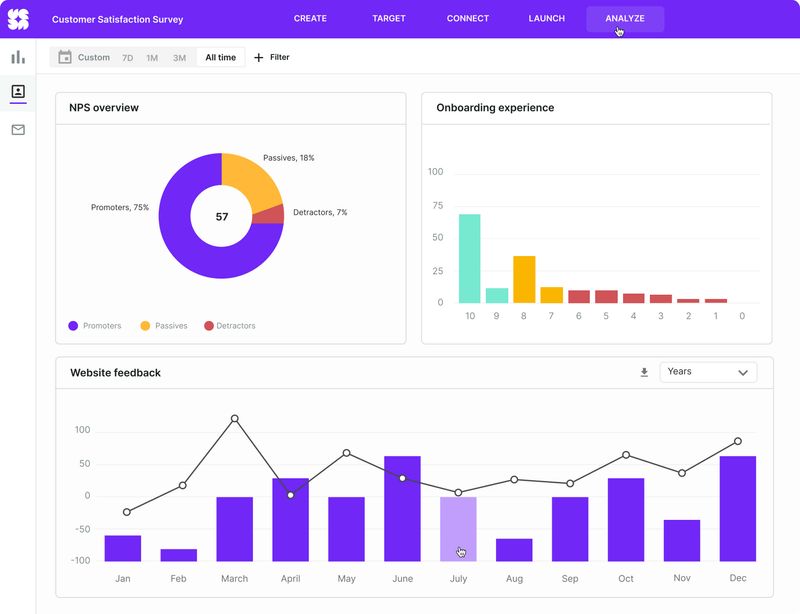800x614 pixels.
Task: Toggle the Promoters legend entry
Action: click(x=95, y=326)
